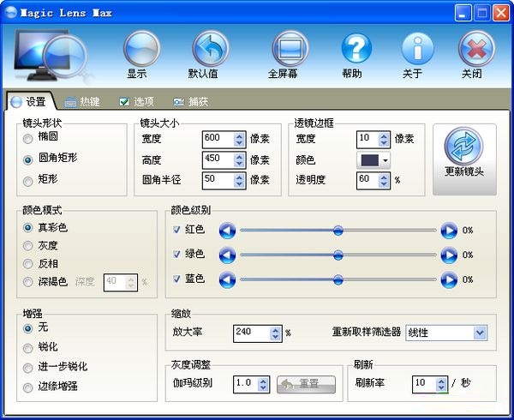The height and width of the screenshot is (420, 514).
Task: Click the 伽玛级别 1.0 stepper arrows
Action: (263, 384)
